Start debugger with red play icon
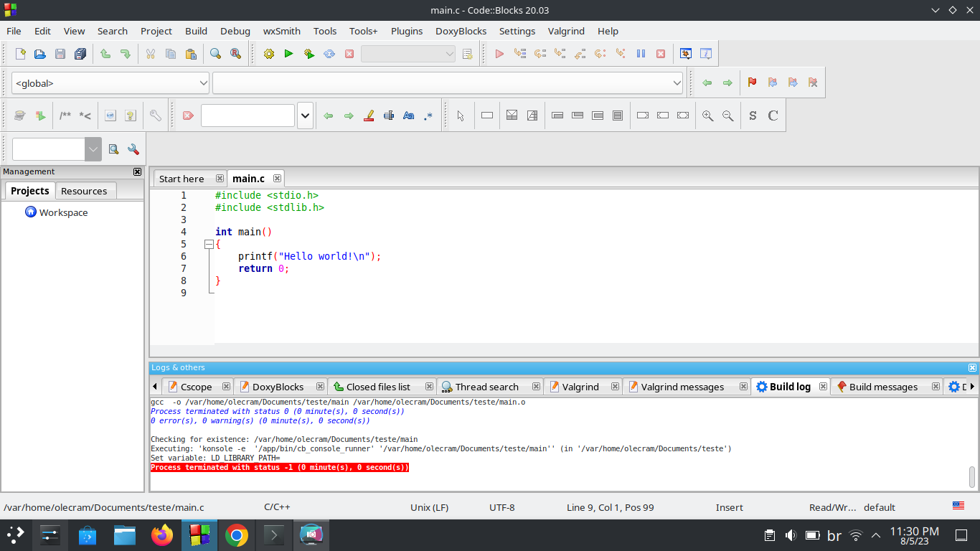 pyautogui.click(x=500, y=54)
